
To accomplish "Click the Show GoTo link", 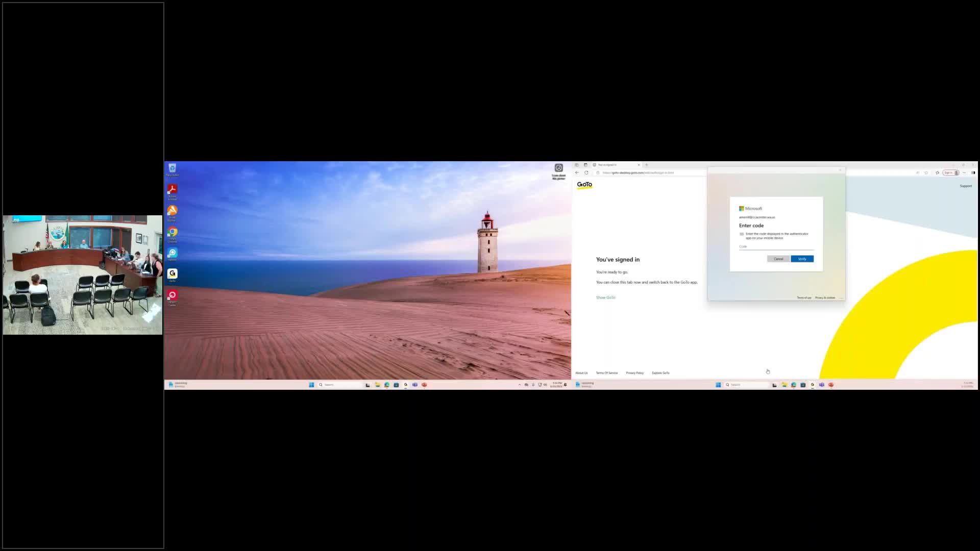I will click(605, 297).
